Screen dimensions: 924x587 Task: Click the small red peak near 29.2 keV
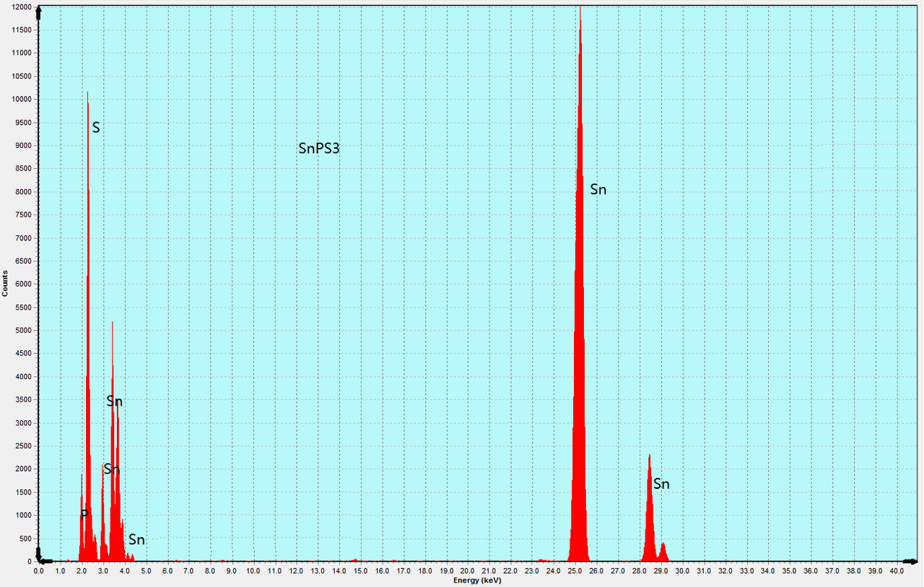(663, 553)
